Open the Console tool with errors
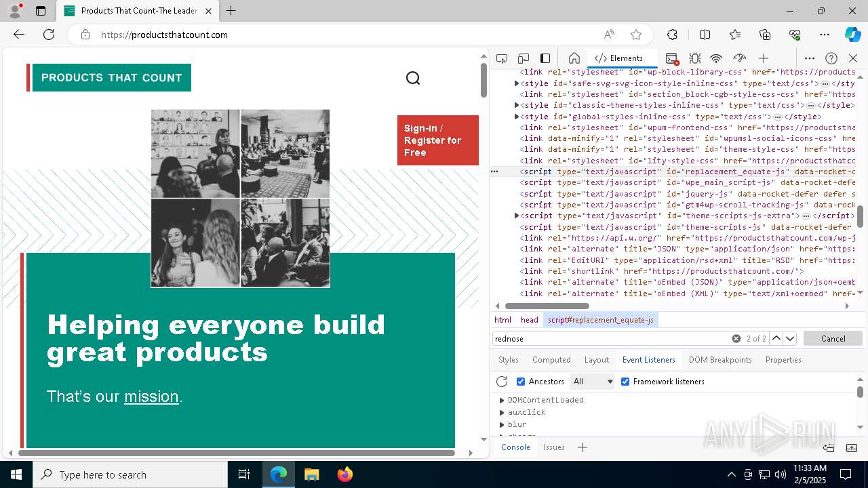Screen dimensions: 868x488 click(x=672, y=58)
